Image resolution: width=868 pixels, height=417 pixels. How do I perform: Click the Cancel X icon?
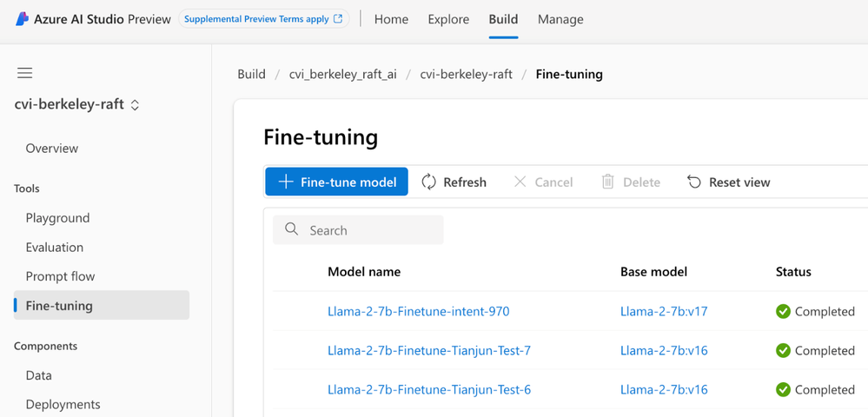coord(520,182)
